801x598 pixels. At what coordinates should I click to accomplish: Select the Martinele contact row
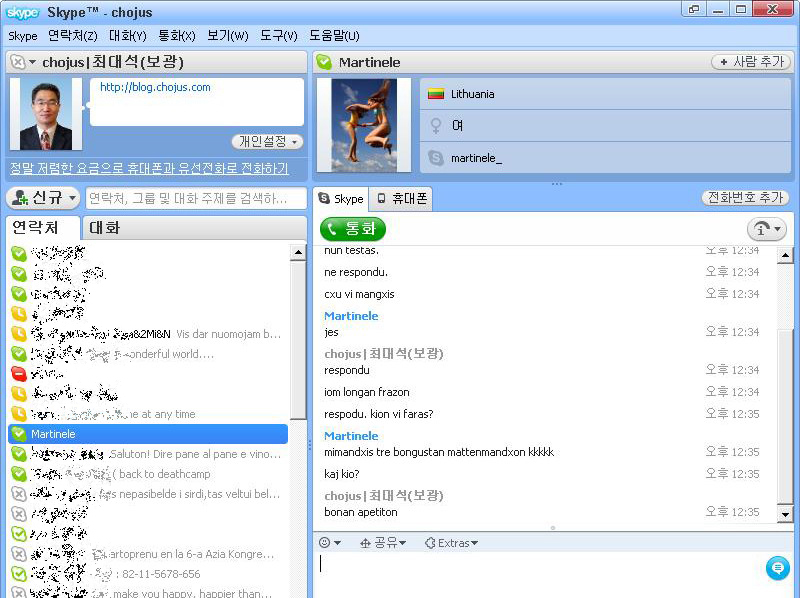[x=148, y=434]
